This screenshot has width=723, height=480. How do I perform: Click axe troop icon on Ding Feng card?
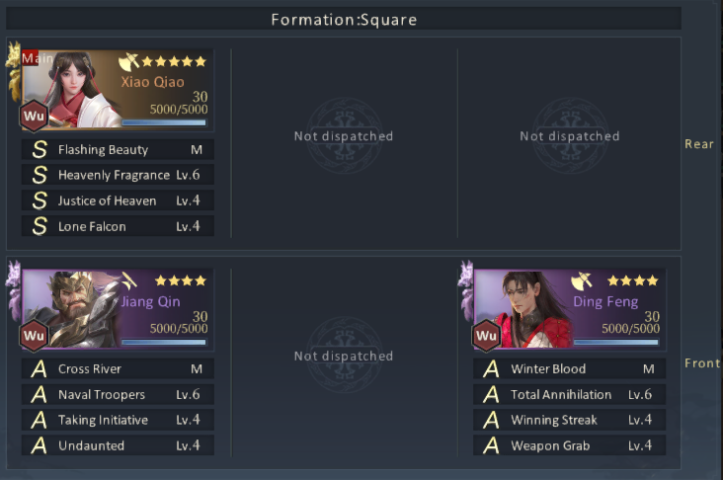[581, 281]
